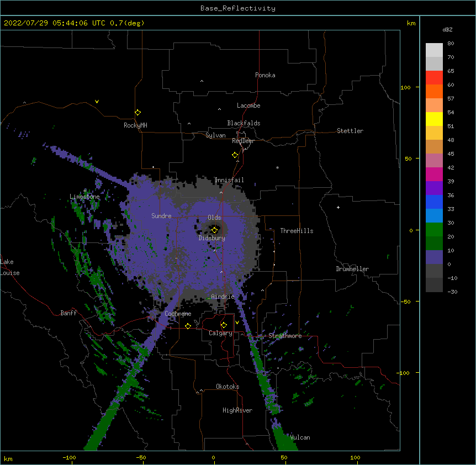The width and height of the screenshot is (476, 465).
Task: Click the Limestone label
Action: pyautogui.click(x=84, y=197)
